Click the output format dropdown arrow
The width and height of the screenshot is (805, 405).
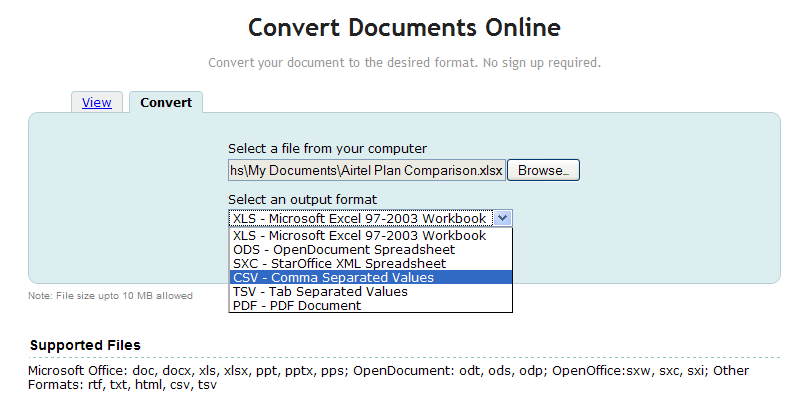click(503, 218)
